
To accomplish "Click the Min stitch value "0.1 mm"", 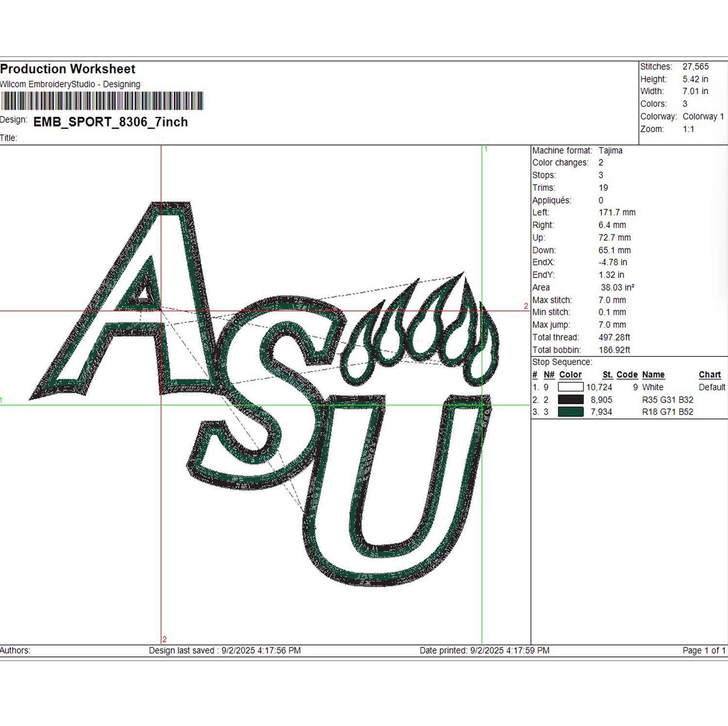I will point(612,312).
